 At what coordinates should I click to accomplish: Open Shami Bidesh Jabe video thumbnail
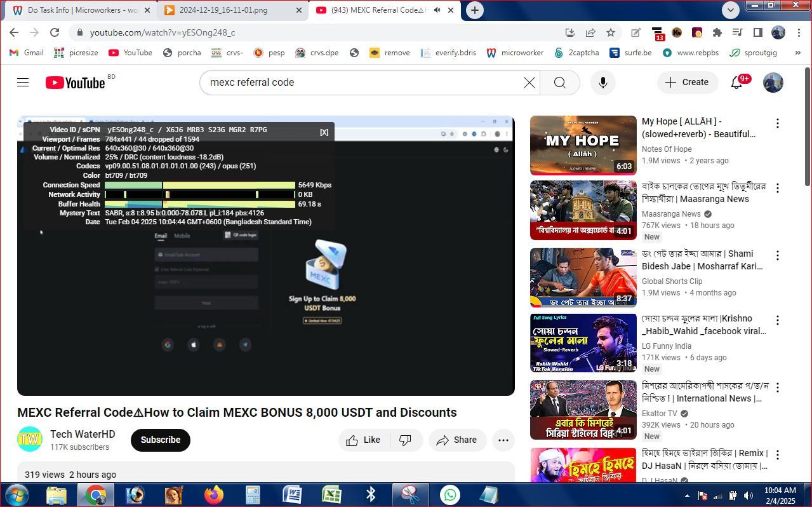pyautogui.click(x=583, y=278)
